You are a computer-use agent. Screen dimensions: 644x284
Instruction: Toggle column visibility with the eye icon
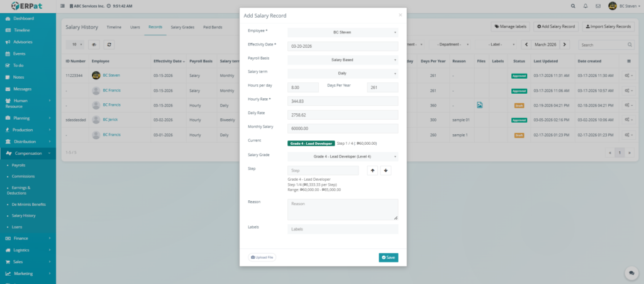(94, 45)
